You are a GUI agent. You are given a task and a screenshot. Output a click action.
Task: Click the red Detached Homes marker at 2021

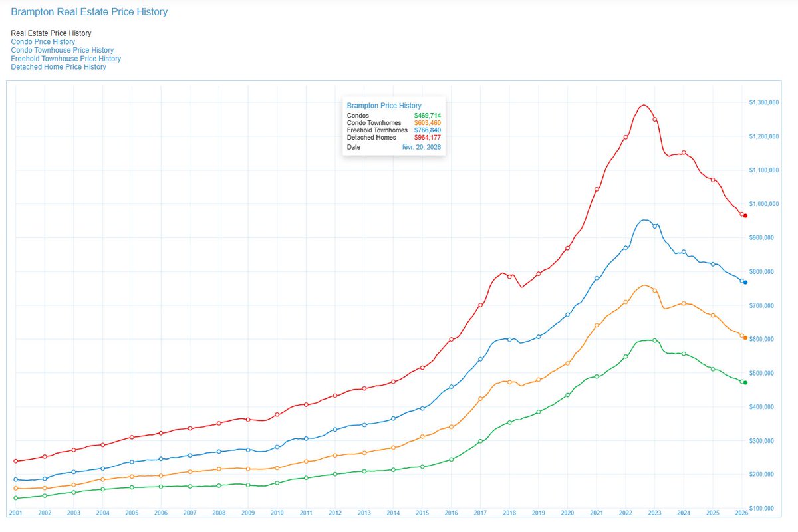click(x=597, y=189)
